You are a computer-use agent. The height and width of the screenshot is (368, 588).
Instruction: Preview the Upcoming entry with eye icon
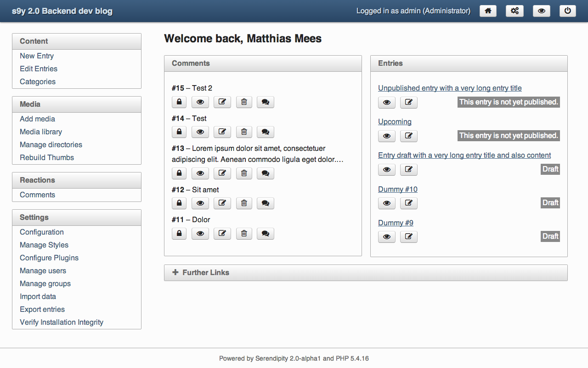point(387,136)
